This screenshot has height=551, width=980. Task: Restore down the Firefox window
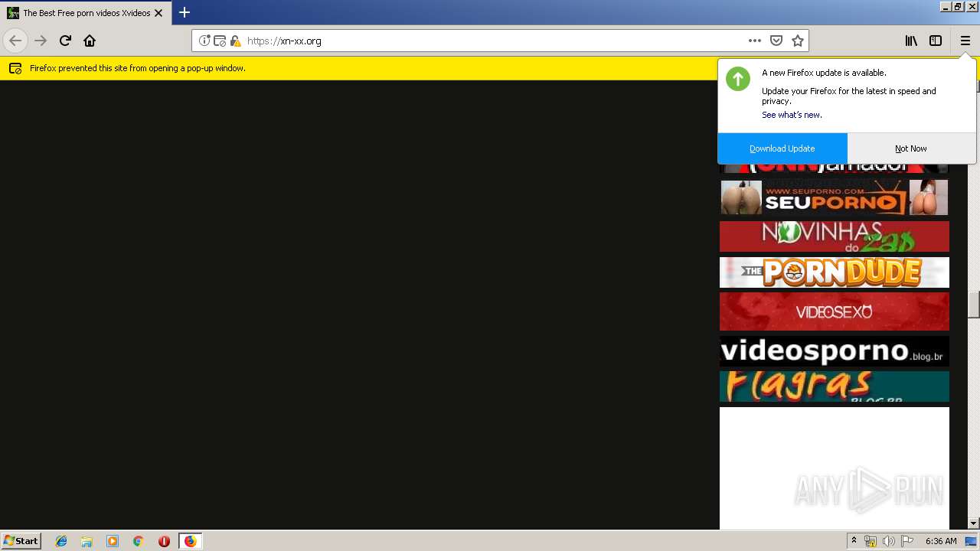click(x=958, y=6)
